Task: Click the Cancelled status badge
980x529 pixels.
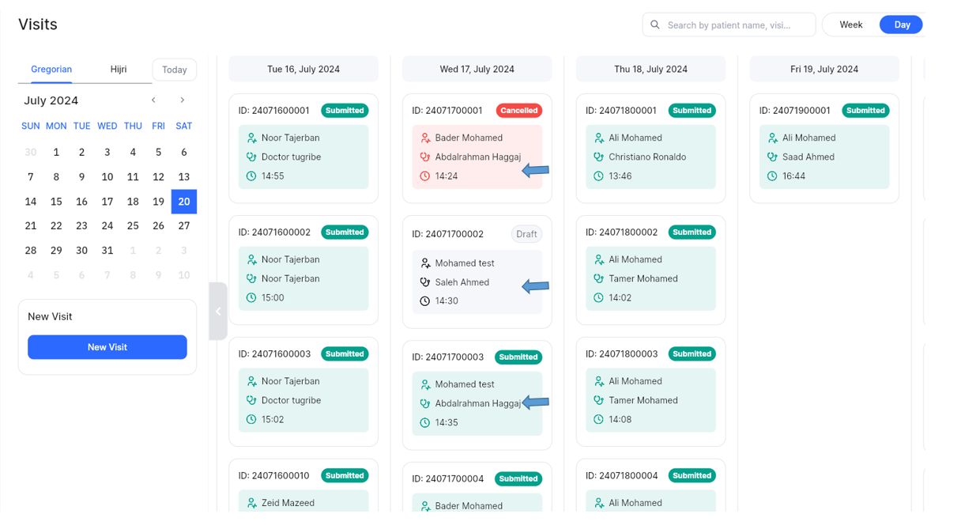Action: (x=518, y=111)
